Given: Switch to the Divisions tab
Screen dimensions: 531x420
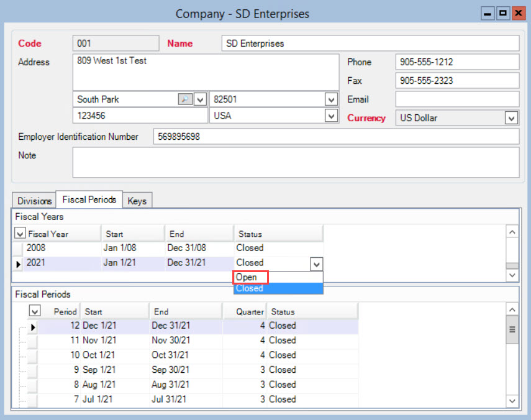Looking at the screenshot, I should (34, 201).
